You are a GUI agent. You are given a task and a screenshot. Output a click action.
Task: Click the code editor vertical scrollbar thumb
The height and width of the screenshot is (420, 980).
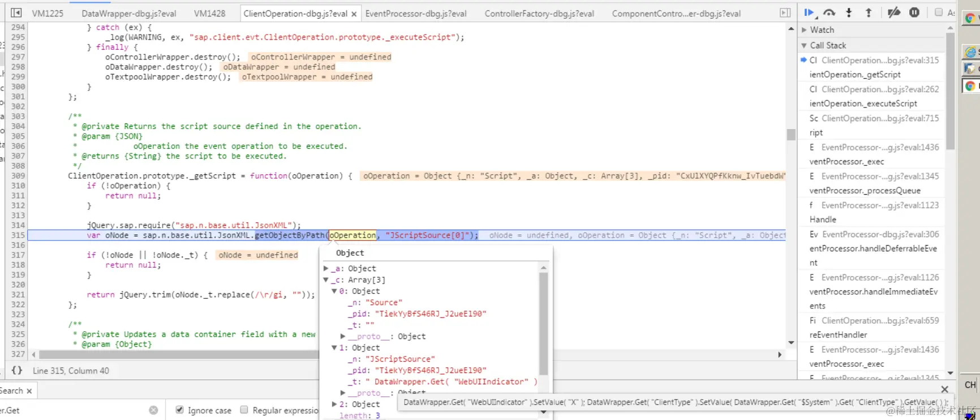coord(791,134)
